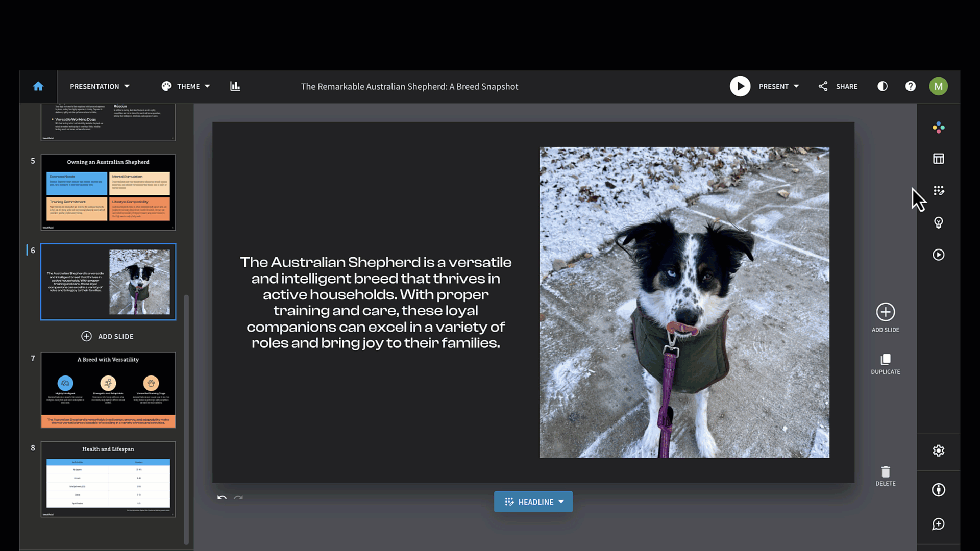Click ADD SLIDE between slides 6 and 7

[x=108, y=336]
